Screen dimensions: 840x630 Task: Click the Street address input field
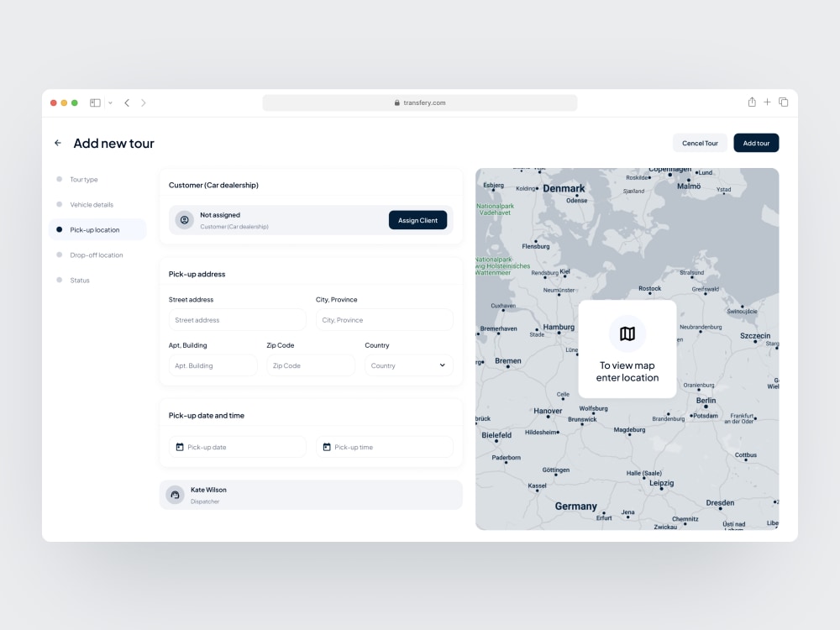pyautogui.click(x=237, y=320)
